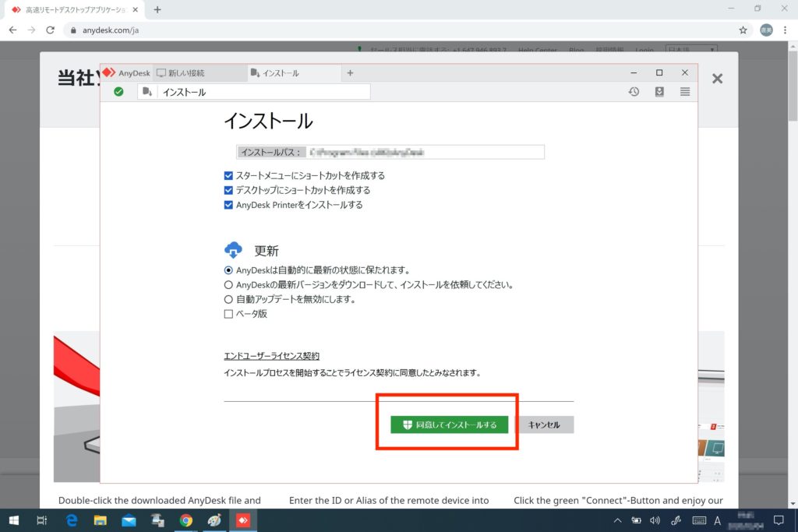
Task: Bookmark this page with star icon
Action: 743,30
